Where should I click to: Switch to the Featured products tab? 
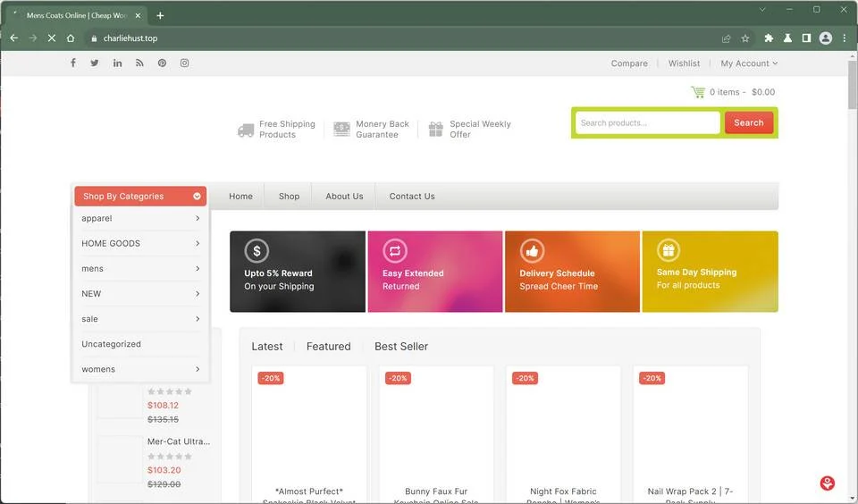point(328,347)
